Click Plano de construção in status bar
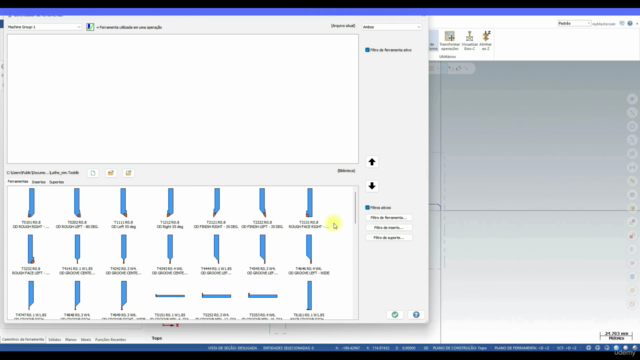This screenshot has height=360, width=640. click(460, 348)
